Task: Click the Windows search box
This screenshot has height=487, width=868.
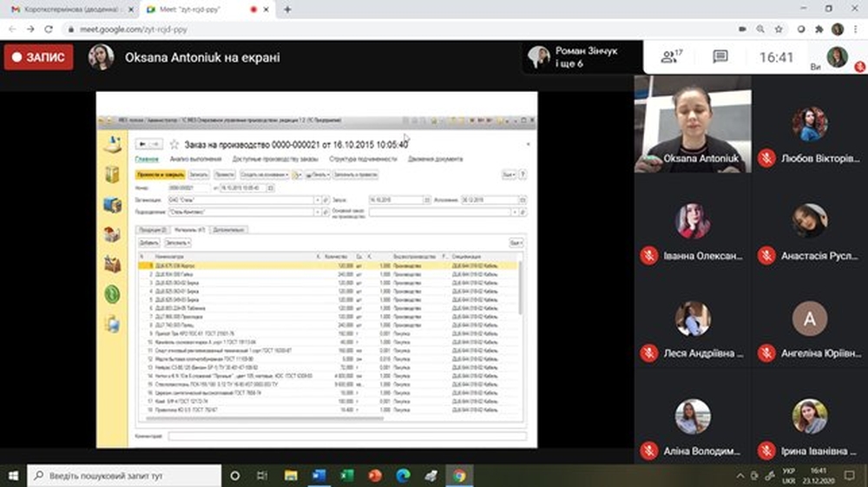Action: point(122,476)
